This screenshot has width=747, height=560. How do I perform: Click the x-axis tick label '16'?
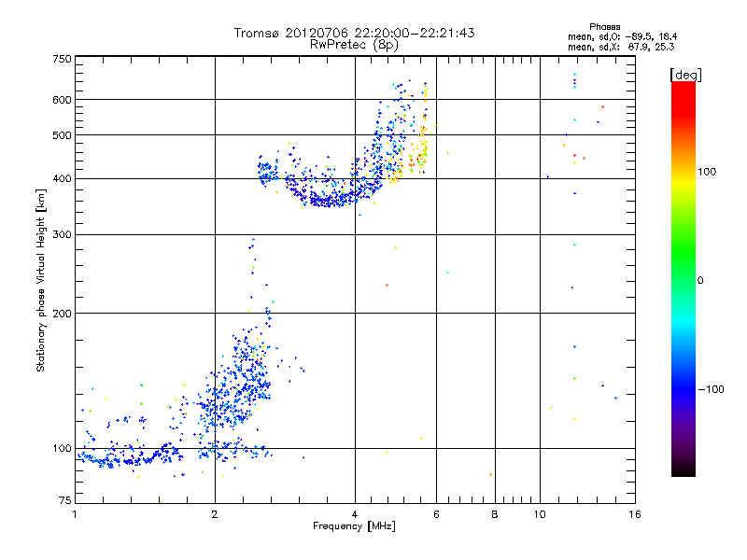[x=635, y=514]
